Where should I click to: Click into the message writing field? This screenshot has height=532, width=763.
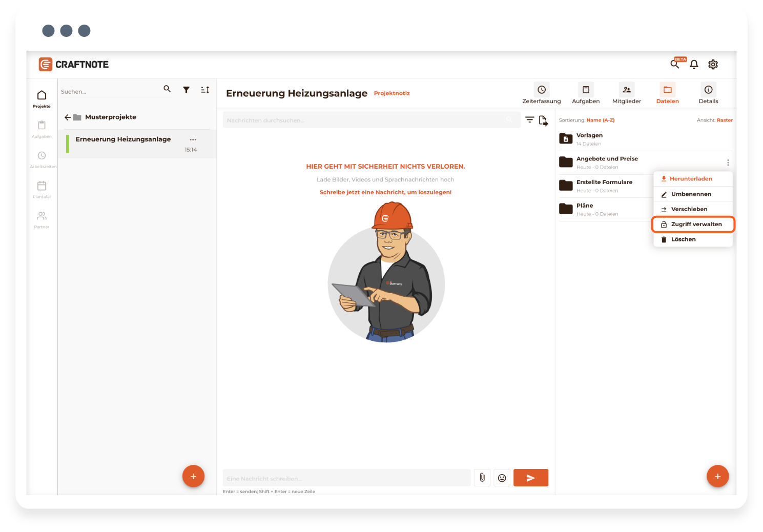point(346,478)
